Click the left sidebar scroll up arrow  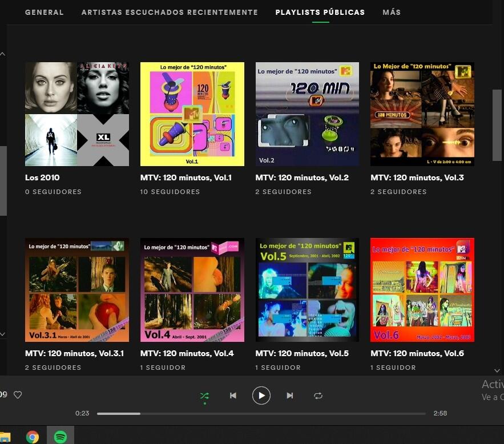pyautogui.click(x=3, y=54)
